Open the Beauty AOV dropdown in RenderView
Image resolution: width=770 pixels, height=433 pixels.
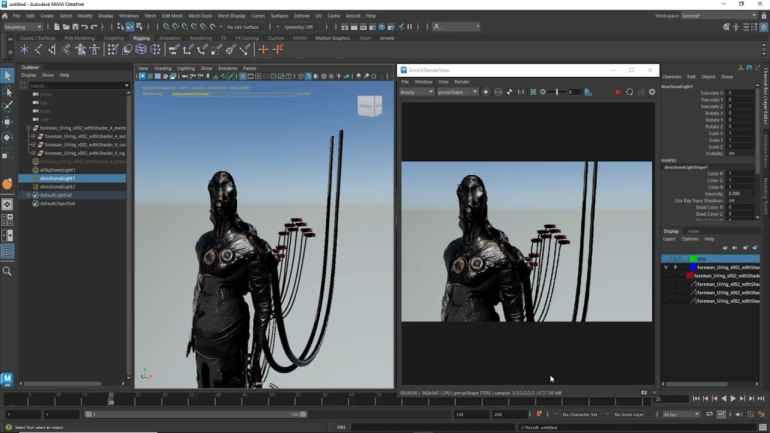click(416, 92)
